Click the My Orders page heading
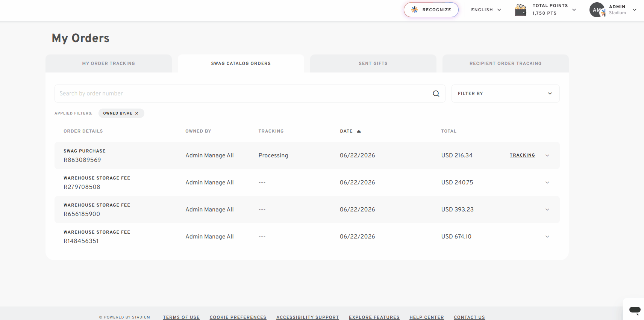 pyautogui.click(x=80, y=38)
